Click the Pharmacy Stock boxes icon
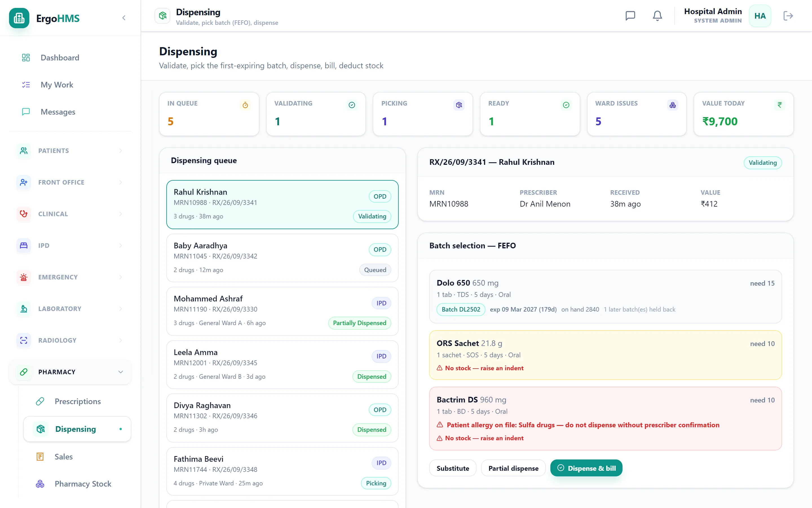This screenshot has height=508, width=812. point(40,484)
